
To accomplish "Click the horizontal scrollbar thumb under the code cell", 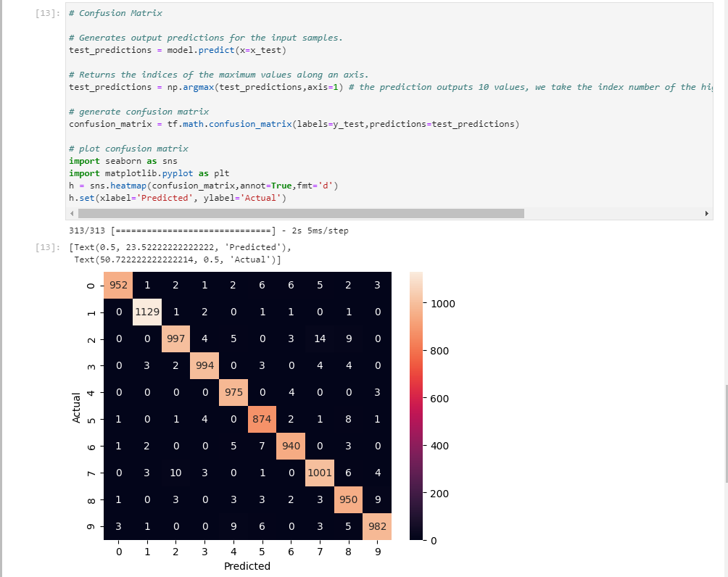I will tap(301, 214).
